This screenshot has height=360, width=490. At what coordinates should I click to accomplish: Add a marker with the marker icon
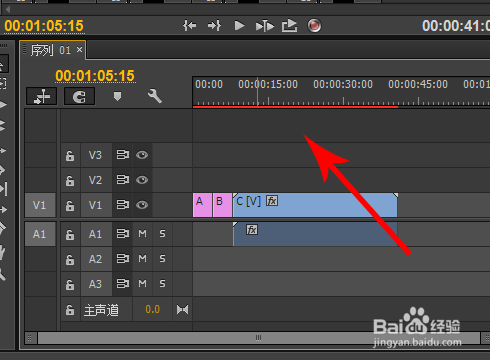pyautogui.click(x=117, y=97)
